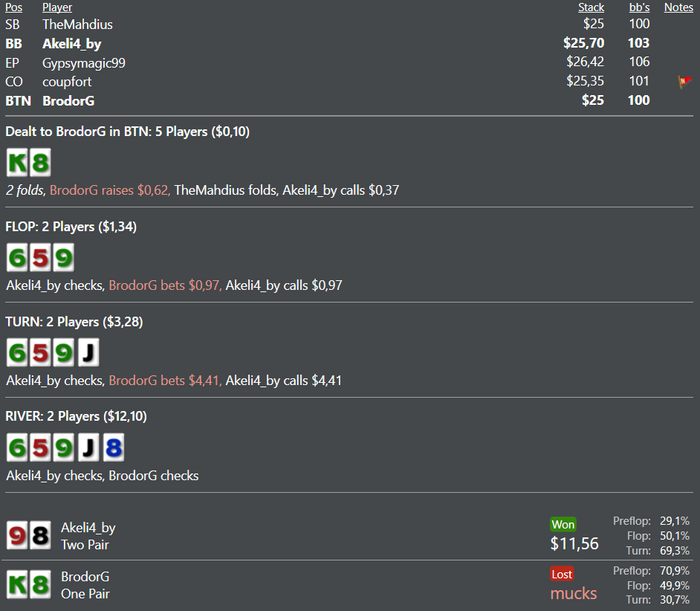This screenshot has height=611, width=700.
Task: Click the BrodorG raises $0,62 action text
Action: click(x=110, y=191)
